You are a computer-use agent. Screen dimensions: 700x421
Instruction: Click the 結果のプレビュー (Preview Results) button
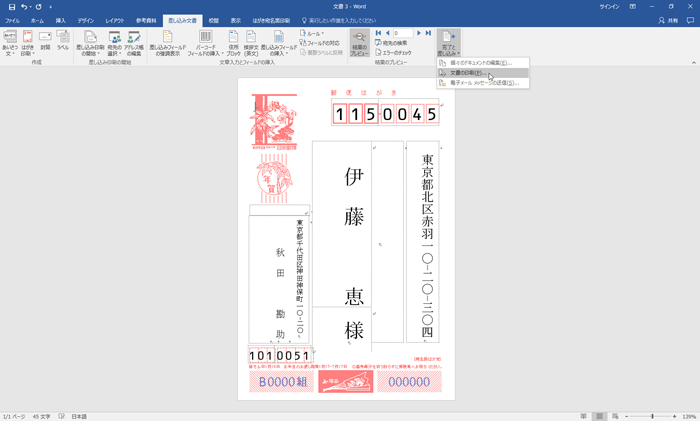(359, 41)
